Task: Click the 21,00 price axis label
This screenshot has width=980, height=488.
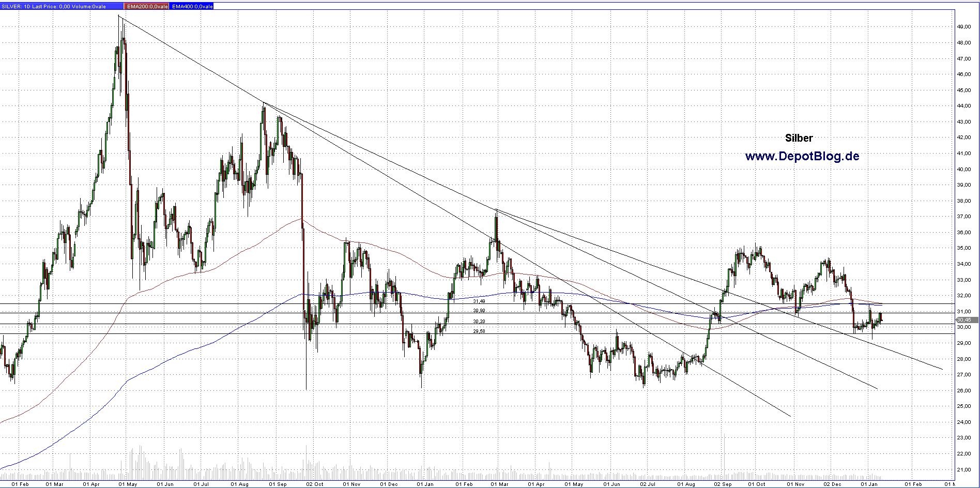Action: pos(963,469)
